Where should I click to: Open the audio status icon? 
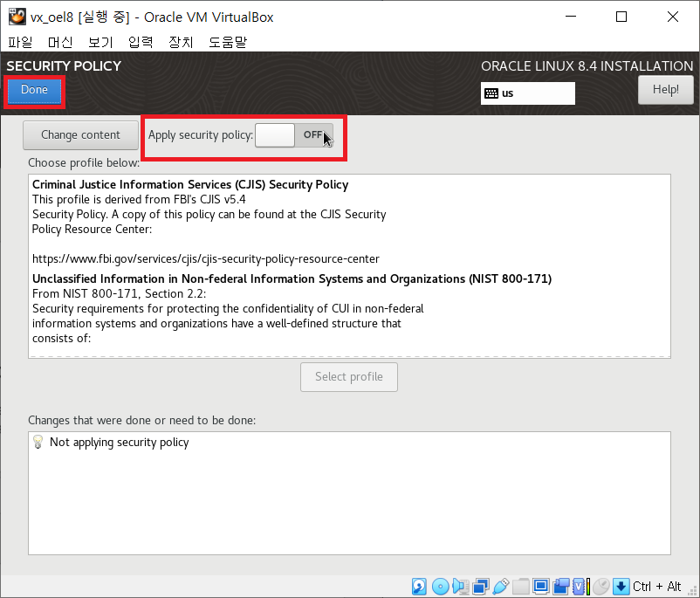[460, 587]
